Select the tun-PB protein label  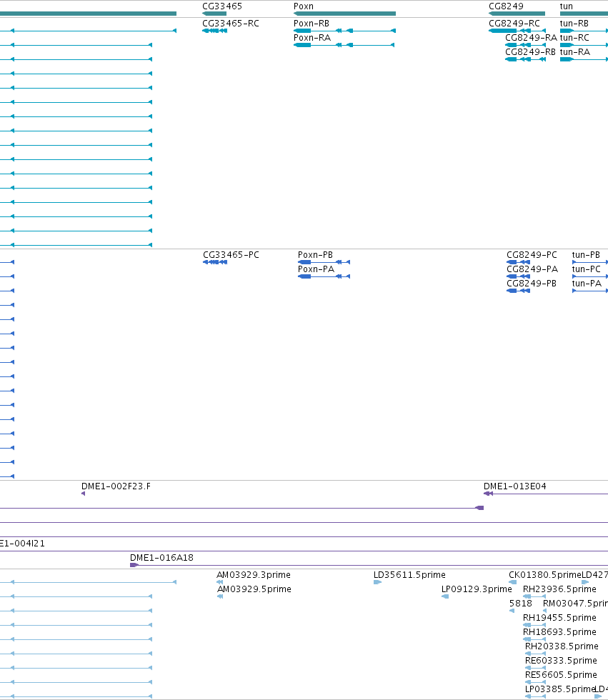(586, 255)
